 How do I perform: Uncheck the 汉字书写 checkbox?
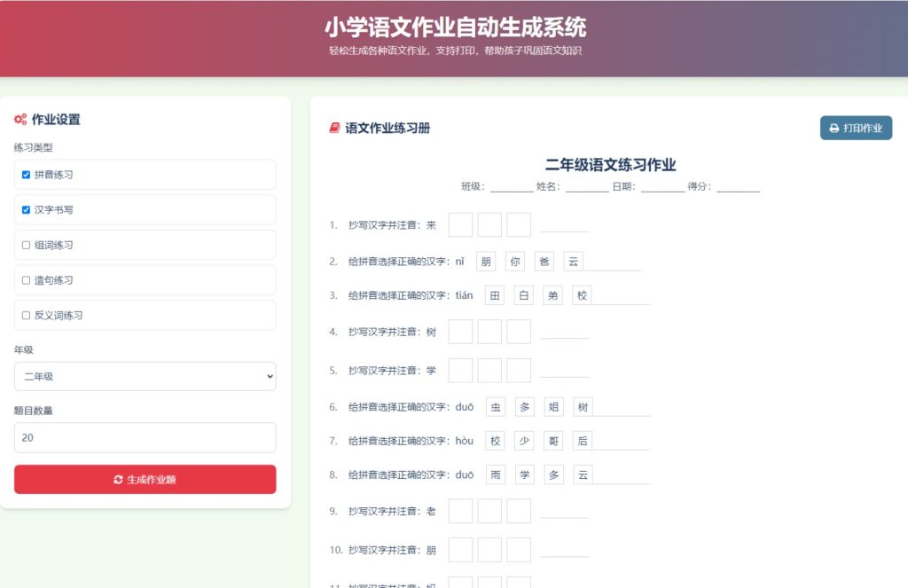point(26,210)
